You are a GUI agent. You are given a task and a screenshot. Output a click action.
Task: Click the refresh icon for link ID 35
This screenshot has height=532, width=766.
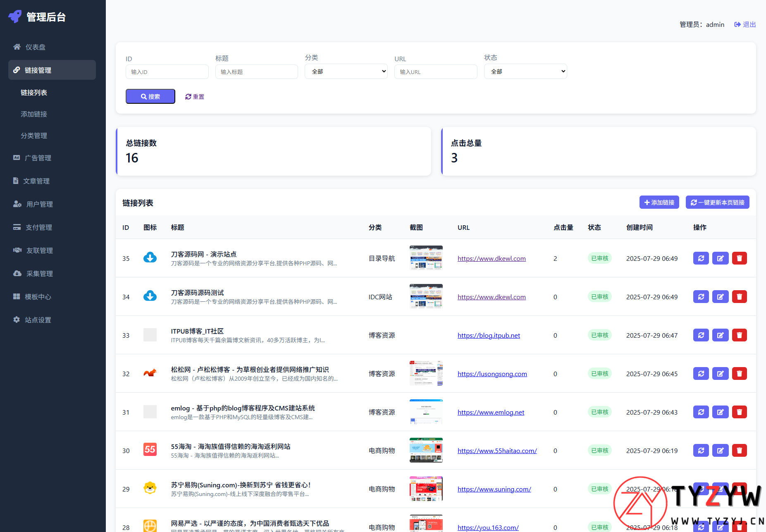(x=701, y=258)
